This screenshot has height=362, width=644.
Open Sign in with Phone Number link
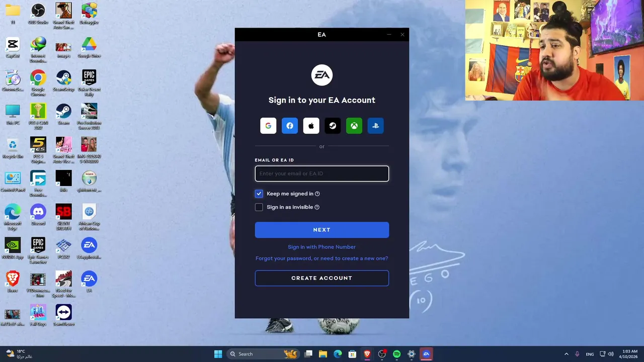pyautogui.click(x=321, y=247)
